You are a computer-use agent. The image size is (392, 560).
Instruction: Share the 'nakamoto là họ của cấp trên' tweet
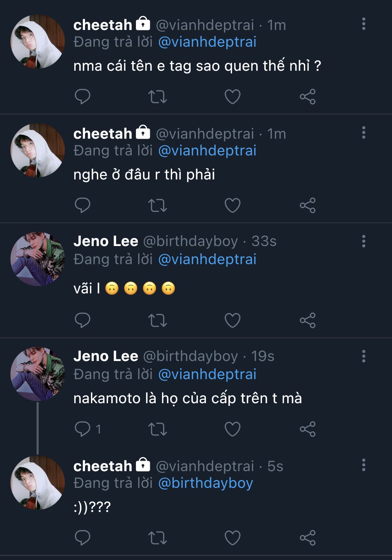(x=308, y=429)
